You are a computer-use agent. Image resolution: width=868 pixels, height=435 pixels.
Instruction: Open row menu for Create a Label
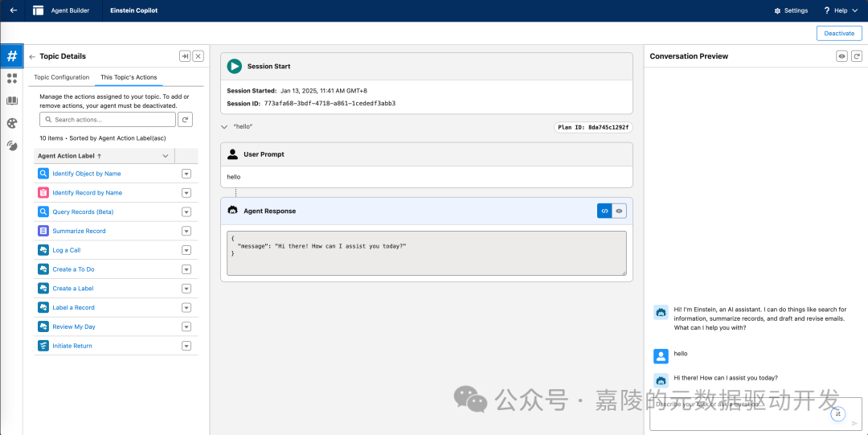tap(186, 289)
